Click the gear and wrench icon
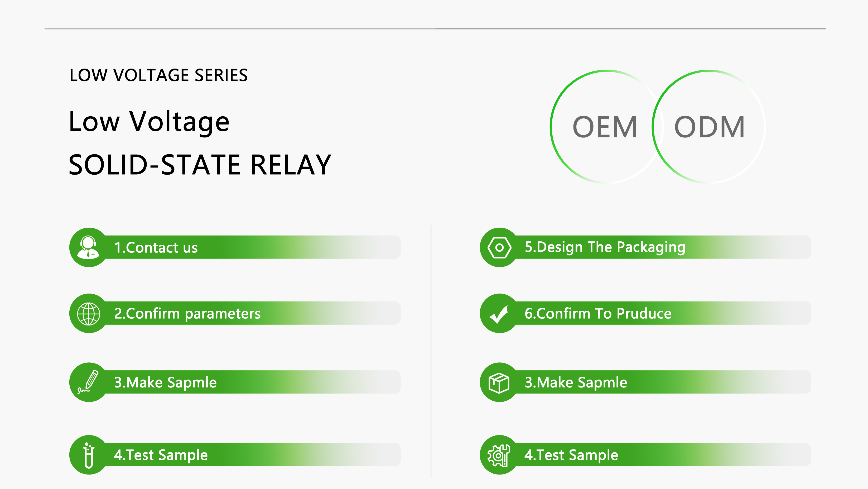 tap(499, 455)
